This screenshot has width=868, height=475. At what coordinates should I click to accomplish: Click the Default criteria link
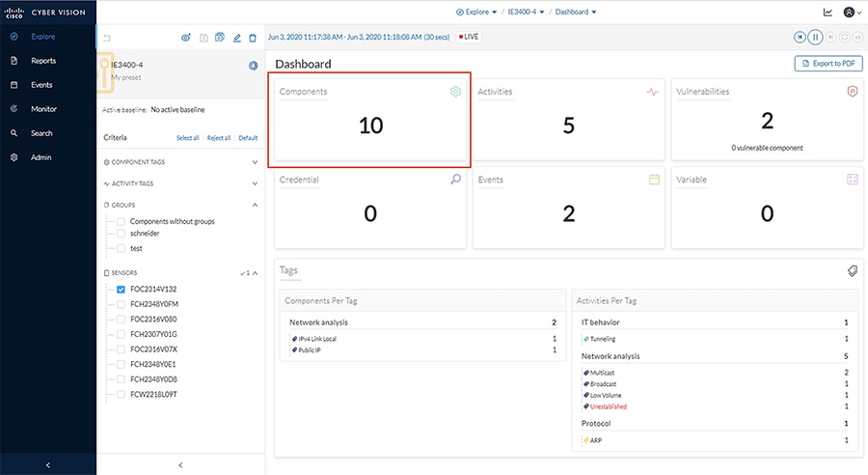click(x=248, y=138)
